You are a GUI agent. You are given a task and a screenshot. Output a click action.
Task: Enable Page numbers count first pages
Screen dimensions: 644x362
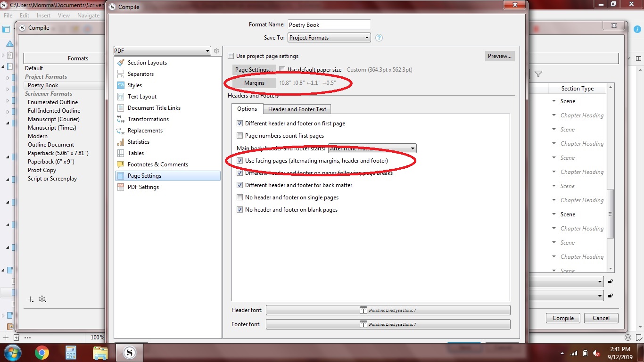pos(240,136)
